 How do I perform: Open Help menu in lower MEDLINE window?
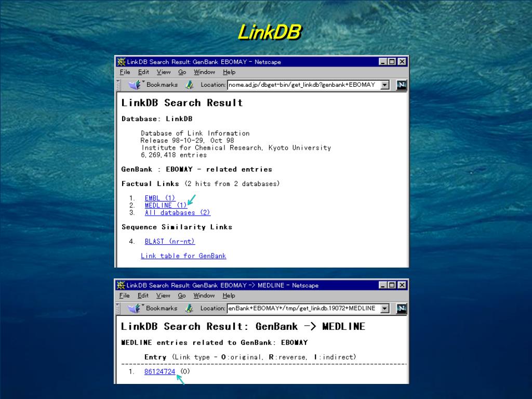pos(229,296)
